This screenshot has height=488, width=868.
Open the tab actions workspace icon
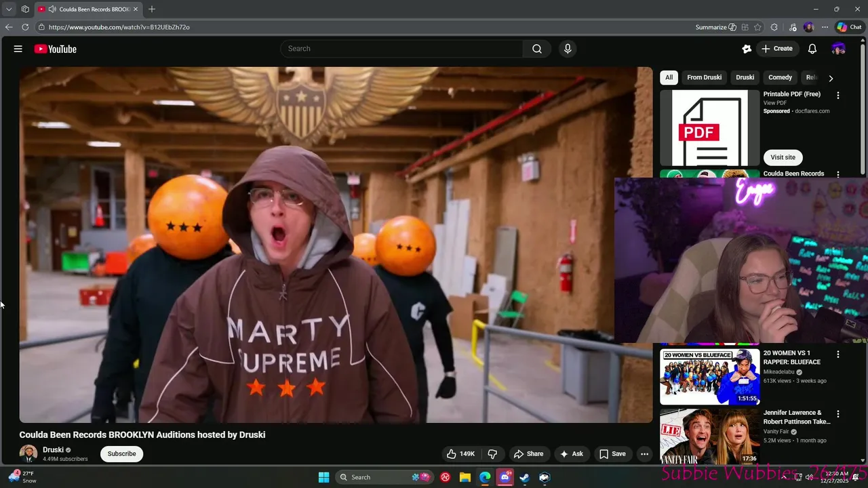(25, 9)
